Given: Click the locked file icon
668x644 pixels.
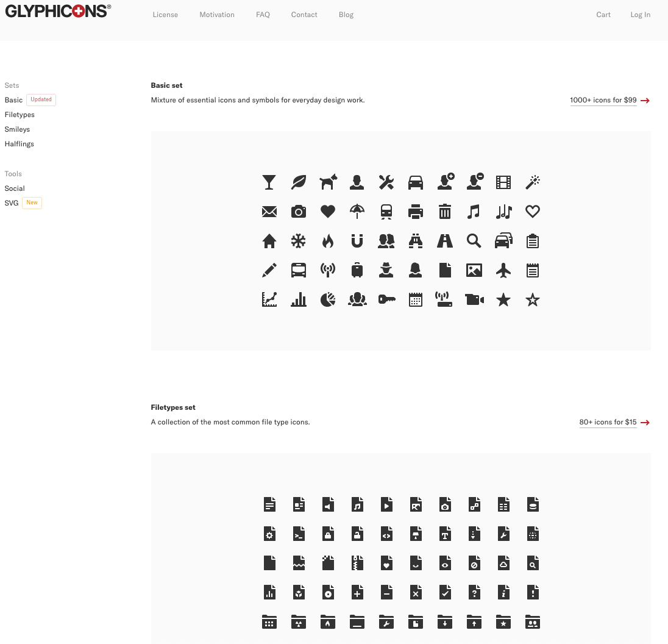Looking at the screenshot, I should click(x=328, y=534).
